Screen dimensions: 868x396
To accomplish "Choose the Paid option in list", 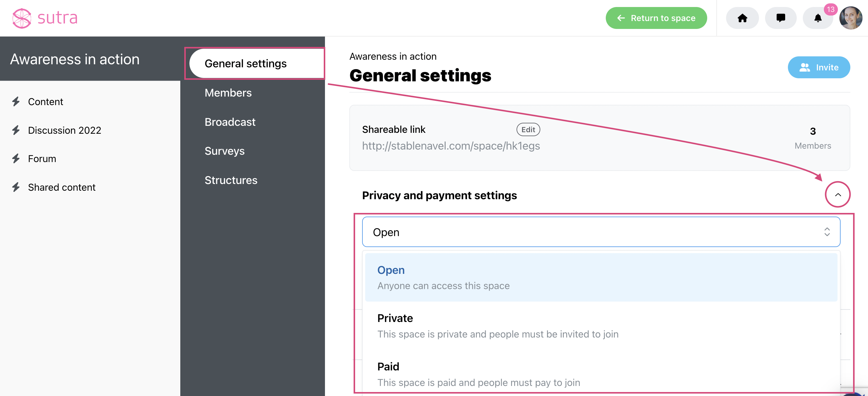I will pyautogui.click(x=601, y=374).
